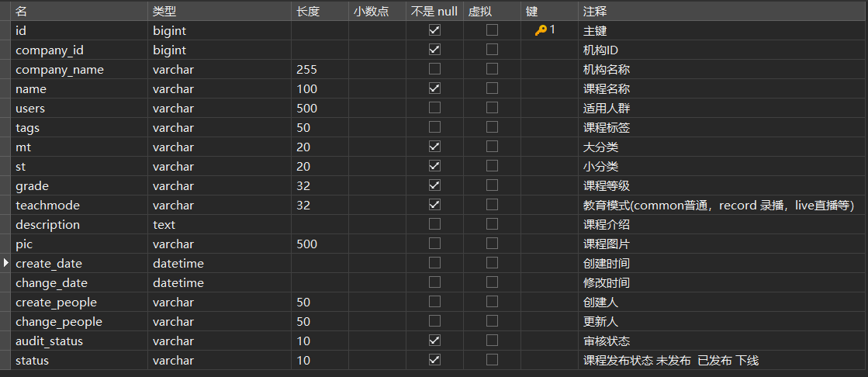
Task: Click the datetime type of change_date
Action: pyautogui.click(x=178, y=283)
